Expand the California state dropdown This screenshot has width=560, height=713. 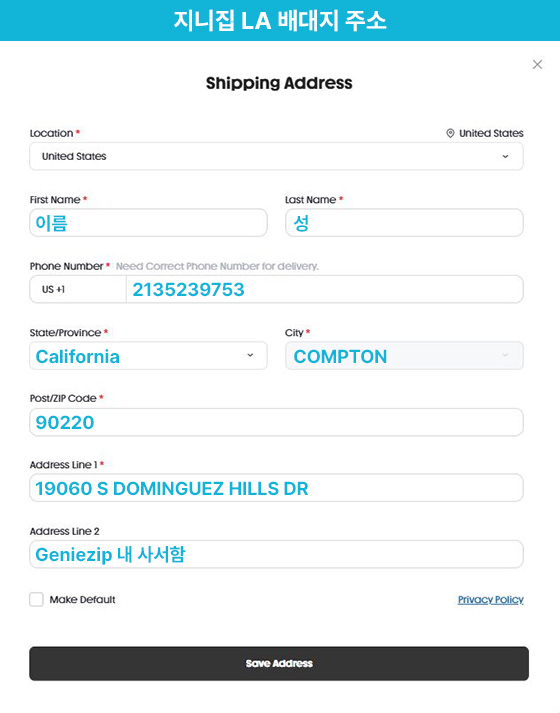148,356
